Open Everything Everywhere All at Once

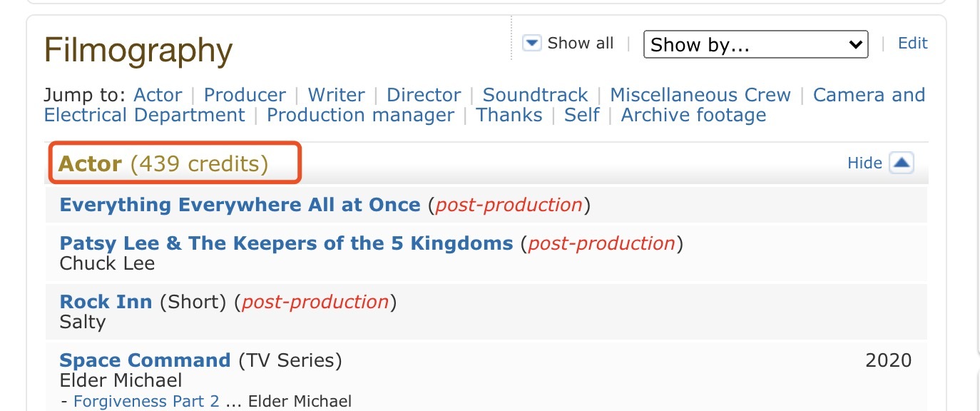point(240,205)
